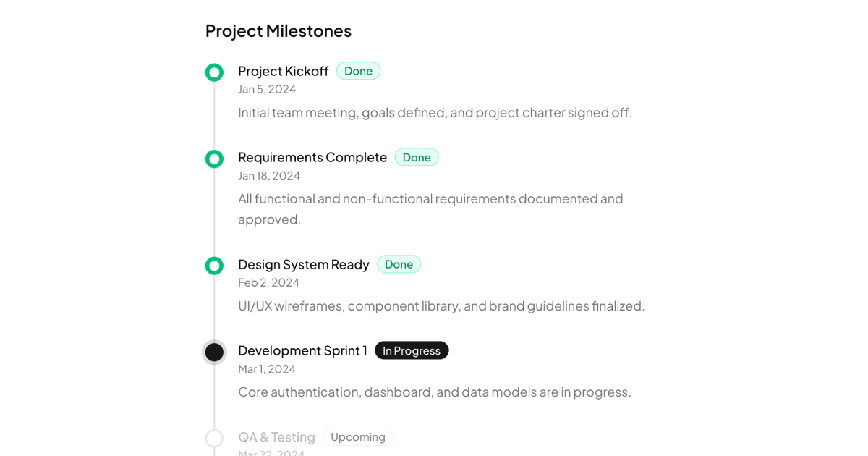Select the QA & Testing milestone title
This screenshot has width=868, height=456.
tap(276, 437)
